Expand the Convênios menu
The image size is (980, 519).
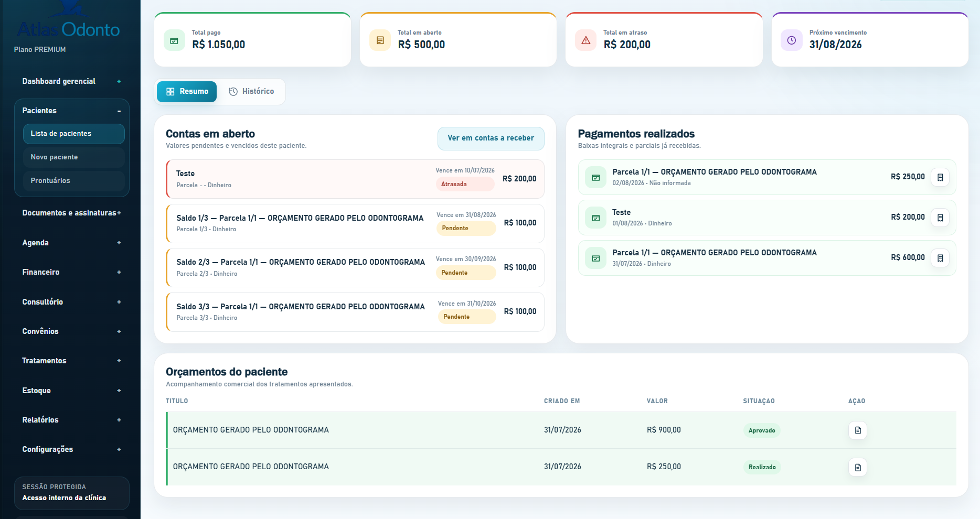[71, 331]
